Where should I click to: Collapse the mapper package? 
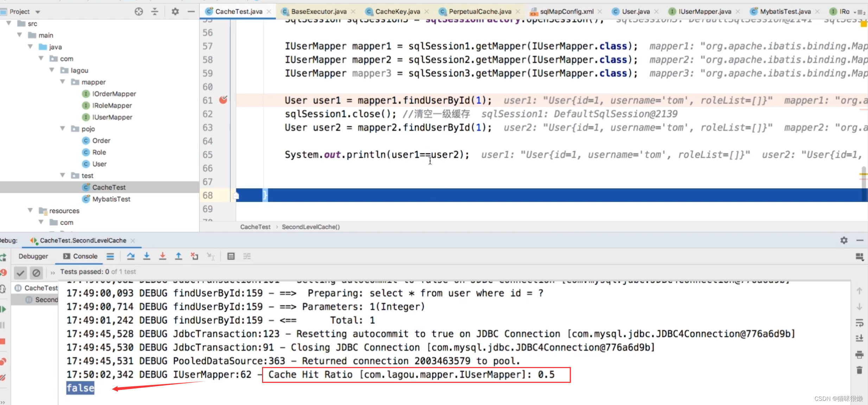[63, 82]
